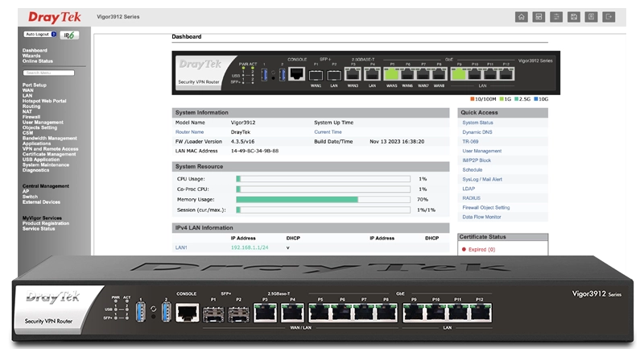Open User Management in sidebar menu
The height and width of the screenshot is (349, 644).
point(43,123)
